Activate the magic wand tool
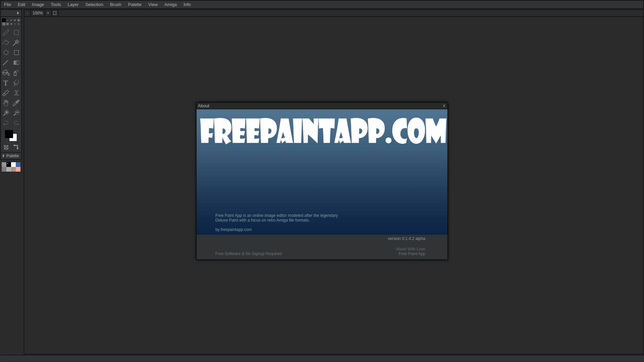The image size is (644, 362). 16,43
